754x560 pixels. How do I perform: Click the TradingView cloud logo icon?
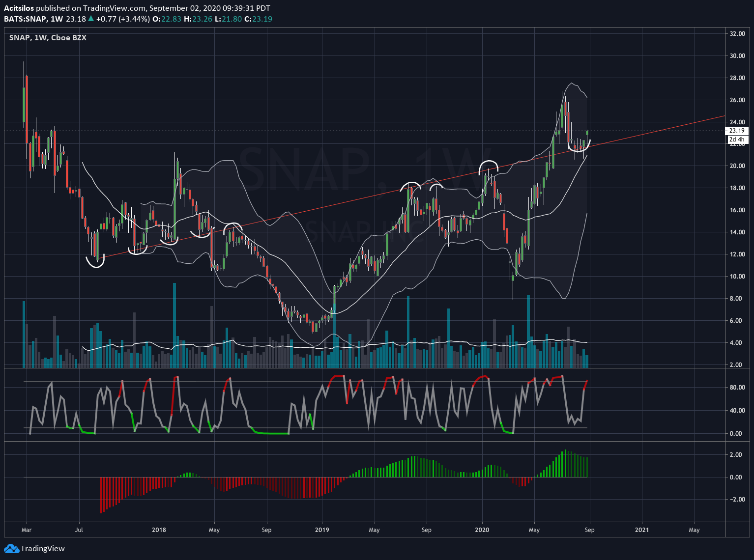coord(11,549)
